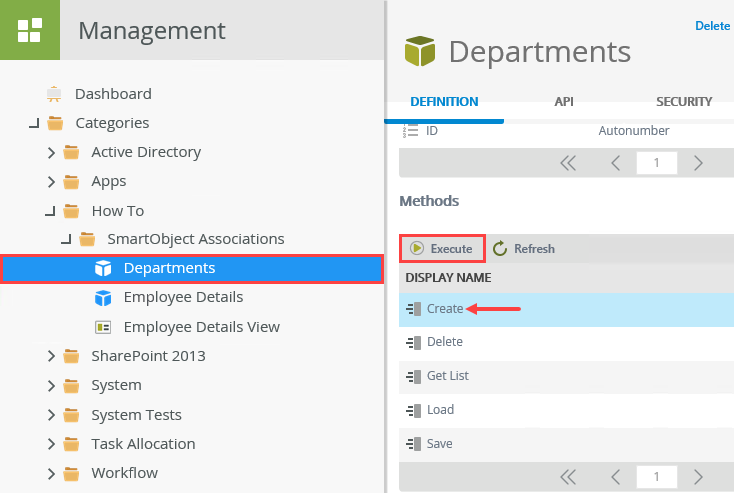The width and height of the screenshot is (734, 493).
Task: Click the Apps folder icon
Action: (71, 182)
